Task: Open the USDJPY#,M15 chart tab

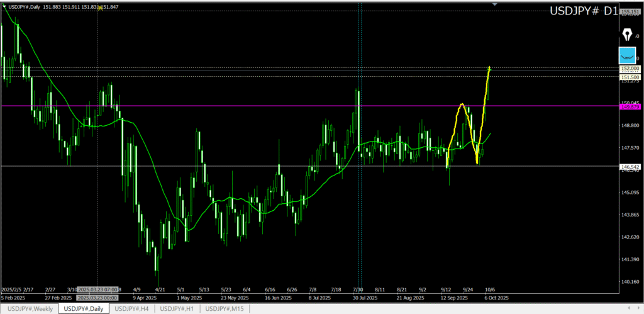Action: 225,308
